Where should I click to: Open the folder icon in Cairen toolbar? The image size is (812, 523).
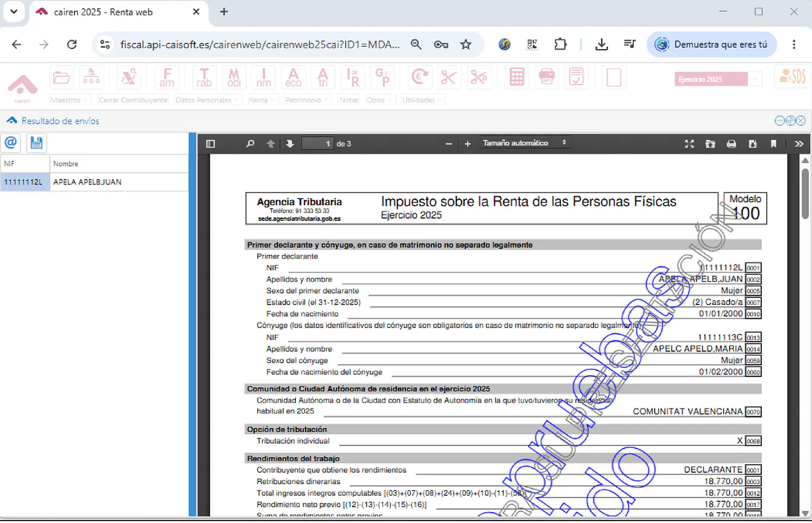(x=61, y=77)
